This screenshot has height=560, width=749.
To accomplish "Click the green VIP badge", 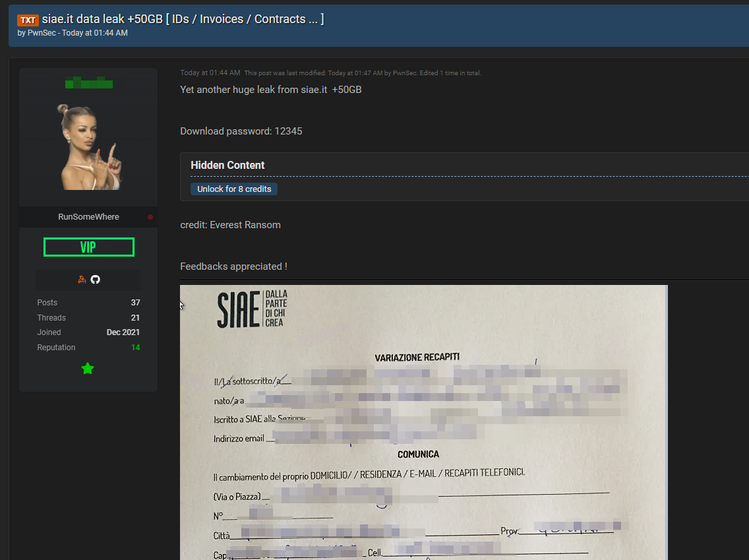I will click(x=88, y=247).
